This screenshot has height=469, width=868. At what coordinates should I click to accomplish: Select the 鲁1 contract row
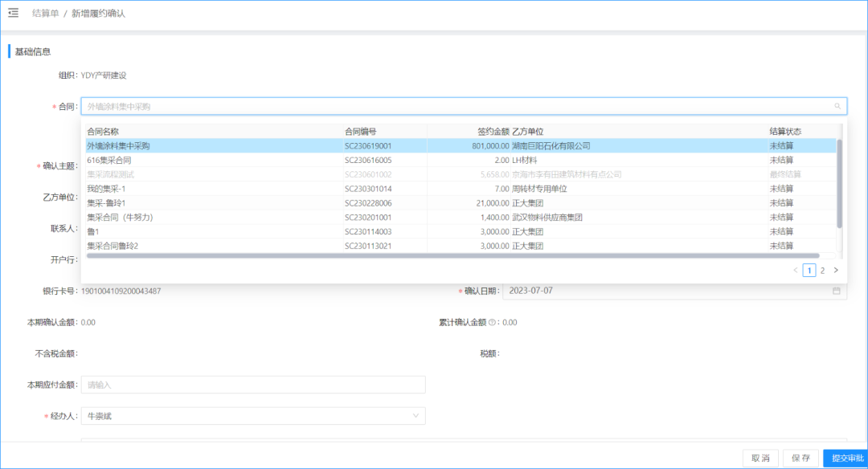[461, 232]
